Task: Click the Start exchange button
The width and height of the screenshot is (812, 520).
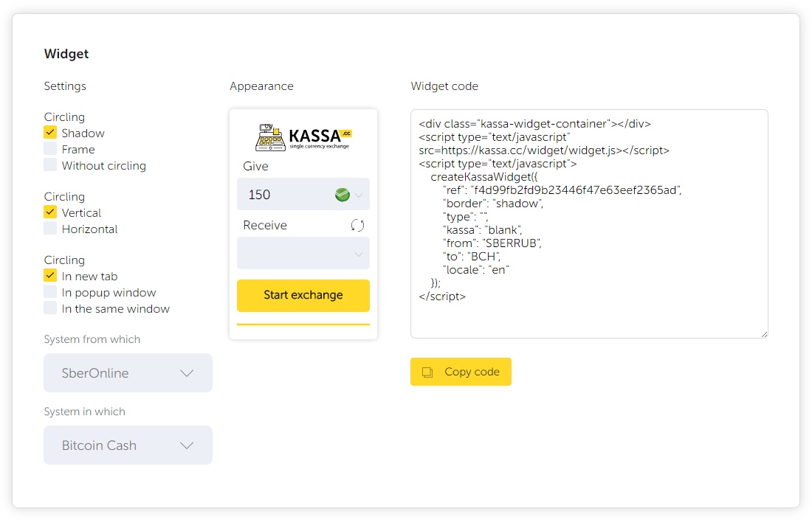Action: [303, 296]
